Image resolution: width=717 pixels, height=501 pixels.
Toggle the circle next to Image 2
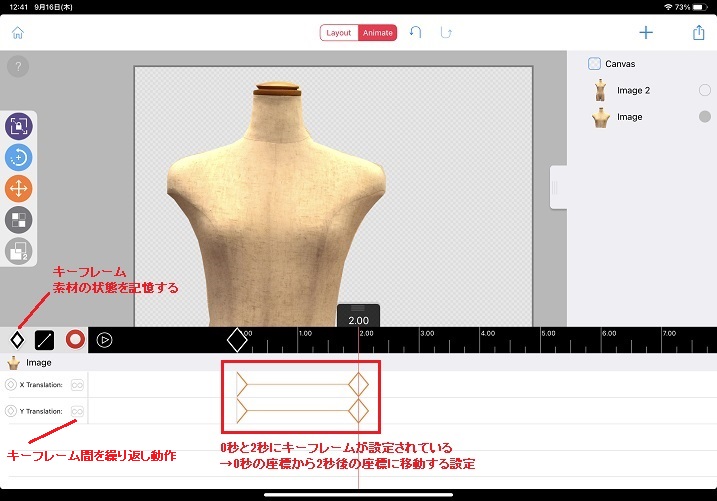pos(704,90)
